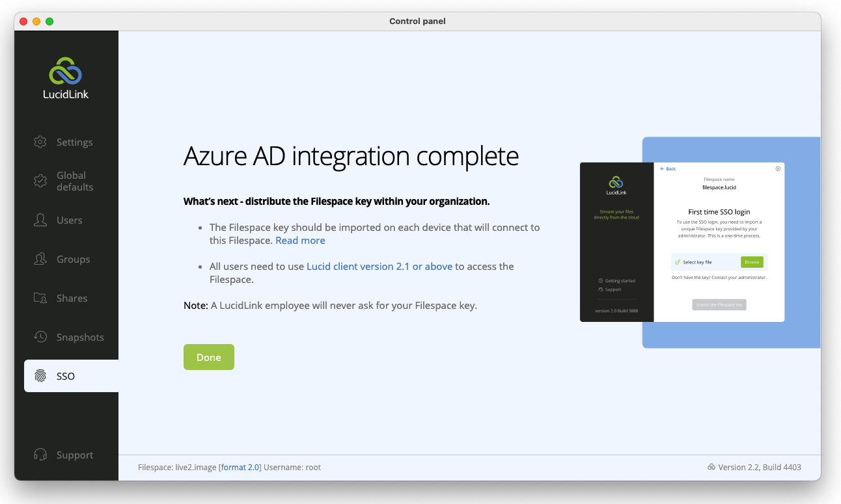Click the Azure AD integration complete heading
This screenshot has height=504, width=841.
[352, 156]
